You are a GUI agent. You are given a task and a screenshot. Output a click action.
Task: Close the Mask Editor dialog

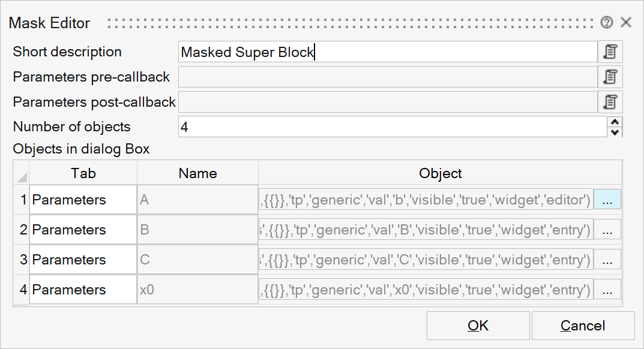(x=626, y=23)
